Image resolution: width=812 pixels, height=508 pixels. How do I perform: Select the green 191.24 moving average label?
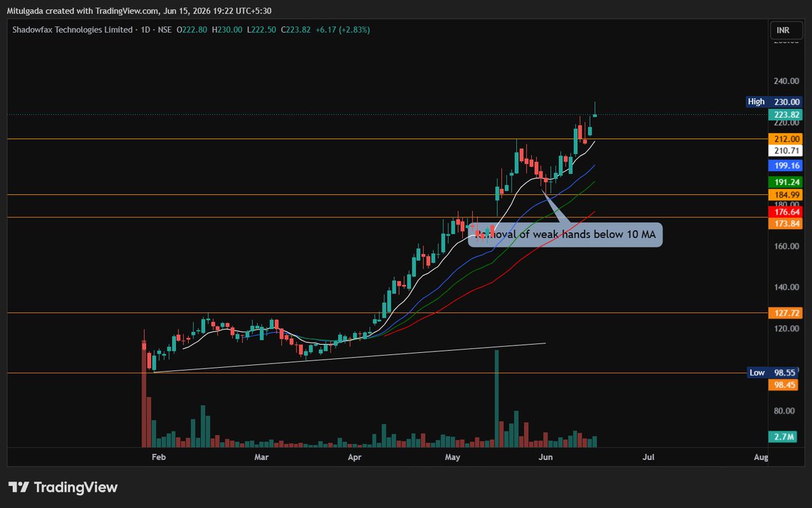pyautogui.click(x=785, y=182)
